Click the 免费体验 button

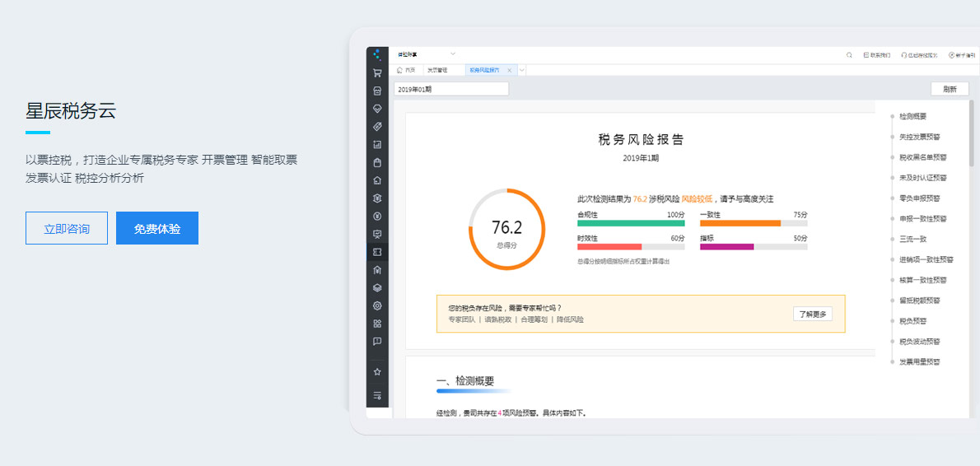pyautogui.click(x=157, y=228)
